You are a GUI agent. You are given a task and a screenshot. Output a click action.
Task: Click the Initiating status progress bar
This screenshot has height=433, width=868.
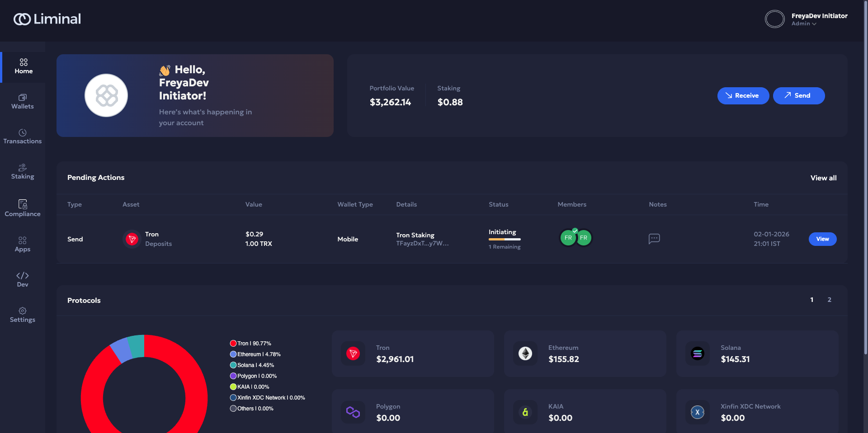click(x=505, y=239)
